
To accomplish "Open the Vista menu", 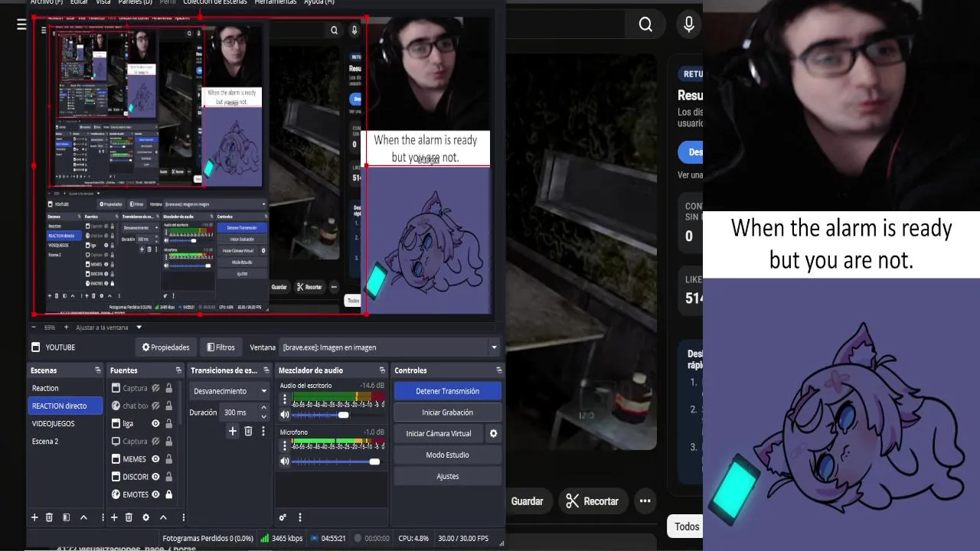I will pos(103,2).
